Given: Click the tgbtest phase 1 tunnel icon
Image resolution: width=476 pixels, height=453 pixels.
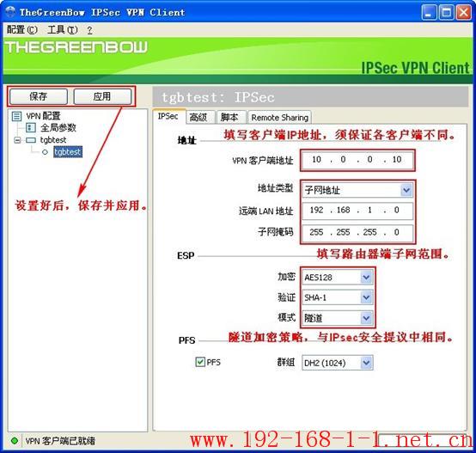Looking at the screenshot, I should (x=31, y=140).
